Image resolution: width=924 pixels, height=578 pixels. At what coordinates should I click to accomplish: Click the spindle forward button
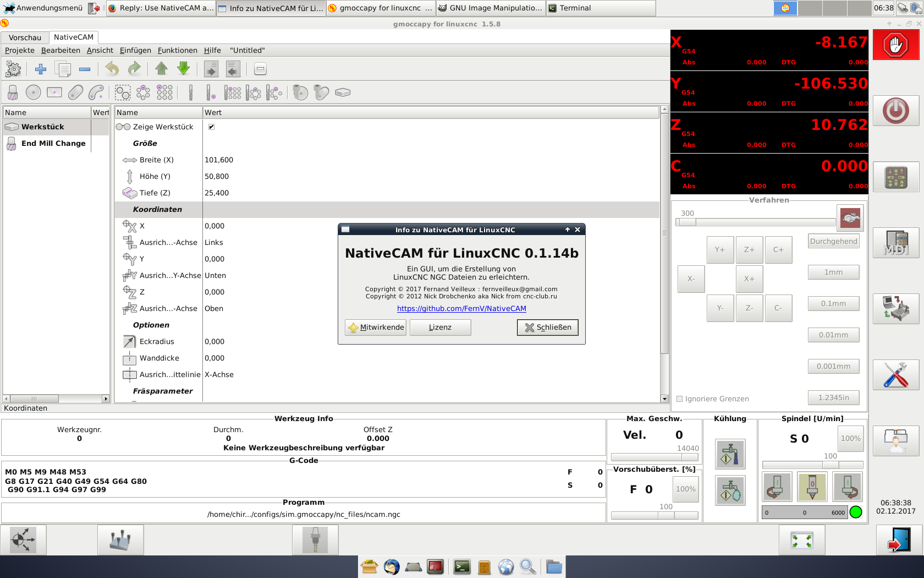848,487
